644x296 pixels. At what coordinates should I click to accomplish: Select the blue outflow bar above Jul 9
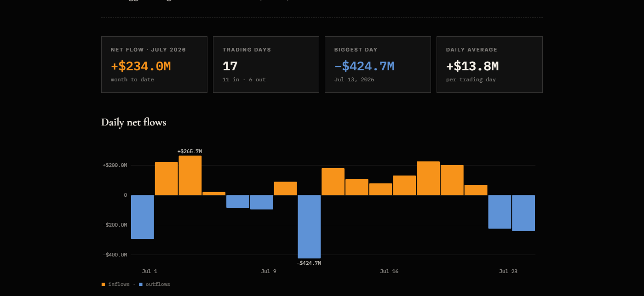tap(262, 202)
